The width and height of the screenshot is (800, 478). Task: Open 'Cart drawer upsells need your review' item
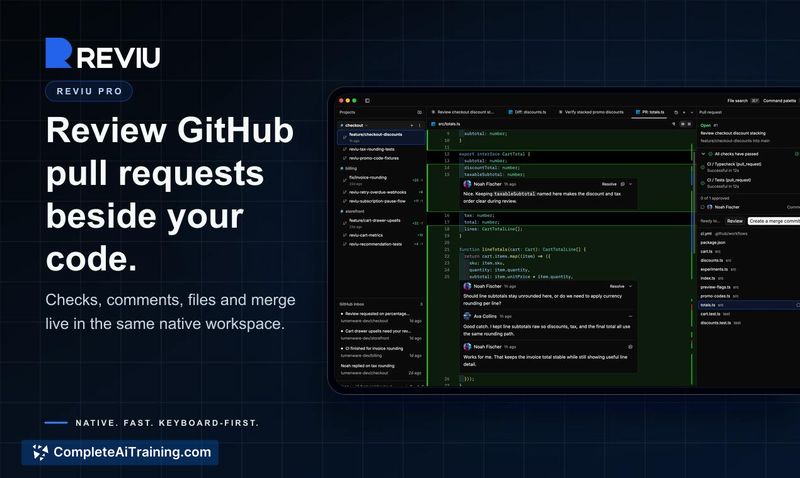point(381,335)
